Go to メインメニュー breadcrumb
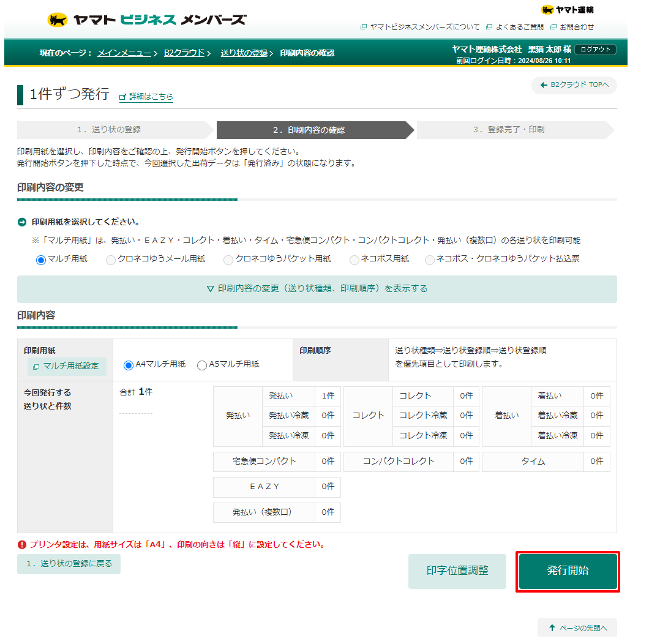Viewport: 660px width, 644px height. point(124,53)
